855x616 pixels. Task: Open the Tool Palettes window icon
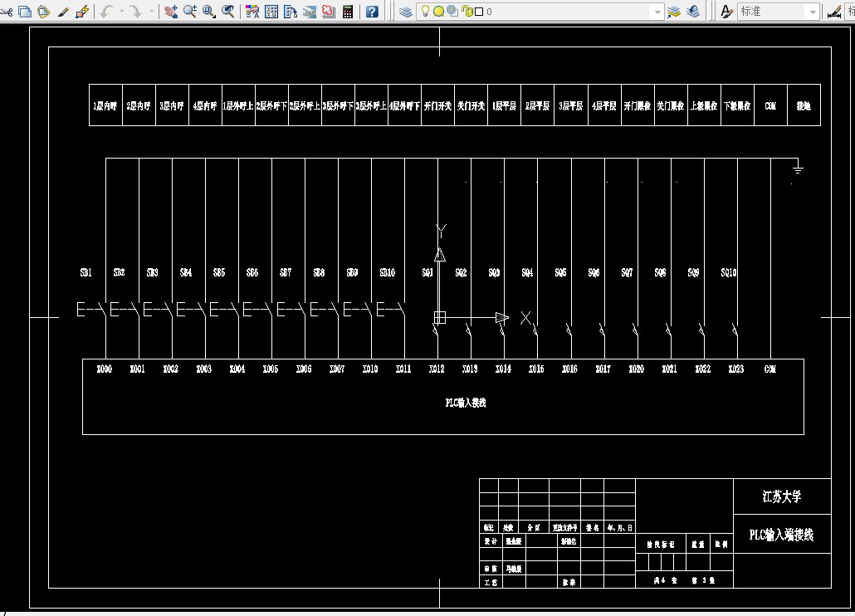[290, 11]
